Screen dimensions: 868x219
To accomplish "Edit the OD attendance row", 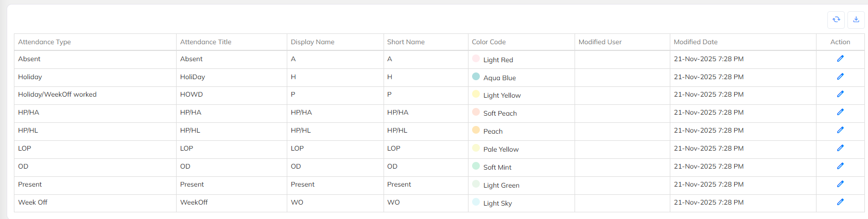I will [x=840, y=166].
